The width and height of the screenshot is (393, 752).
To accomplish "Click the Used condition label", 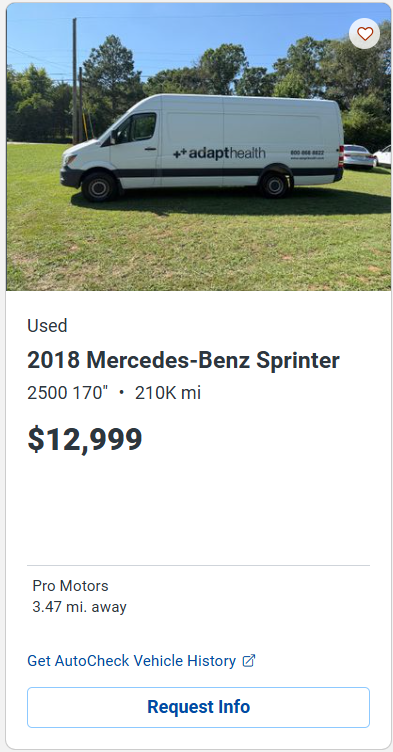I will (x=47, y=326).
